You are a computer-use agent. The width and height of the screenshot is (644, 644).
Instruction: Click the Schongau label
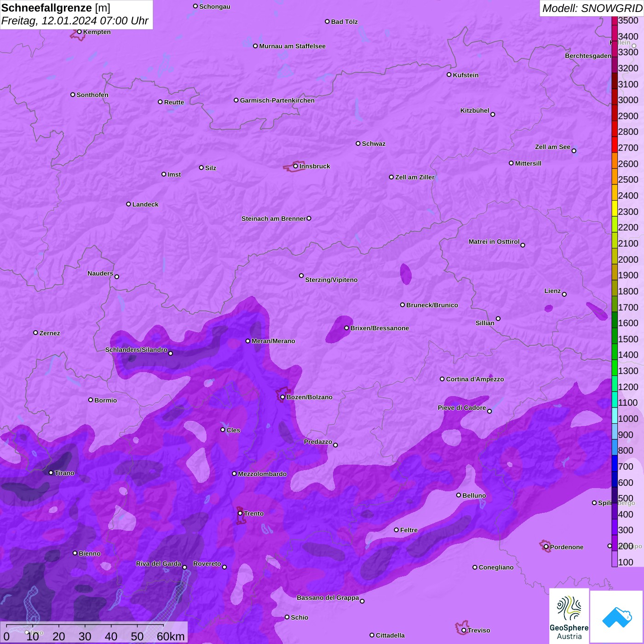(x=215, y=6)
